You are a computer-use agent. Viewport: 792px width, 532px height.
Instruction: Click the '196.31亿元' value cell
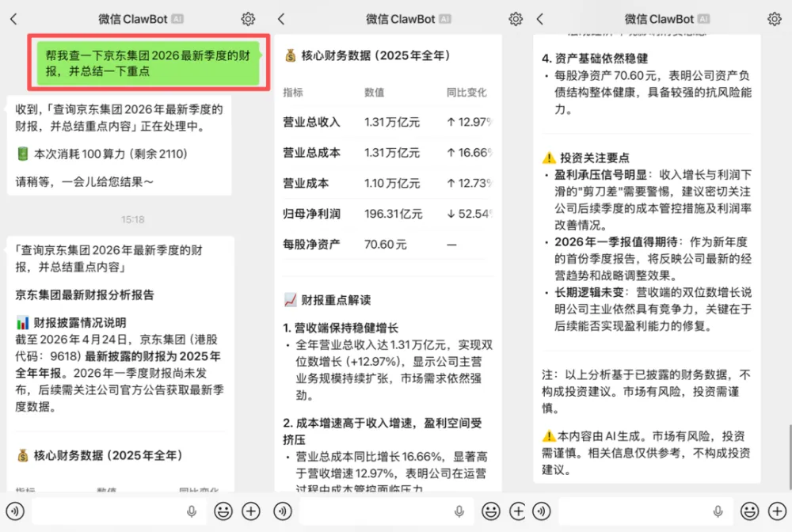pos(394,214)
